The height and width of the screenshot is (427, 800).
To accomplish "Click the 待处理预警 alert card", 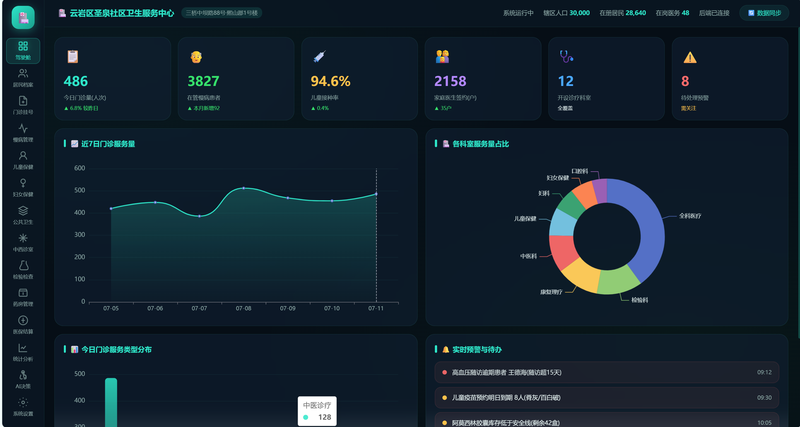I will (x=730, y=79).
